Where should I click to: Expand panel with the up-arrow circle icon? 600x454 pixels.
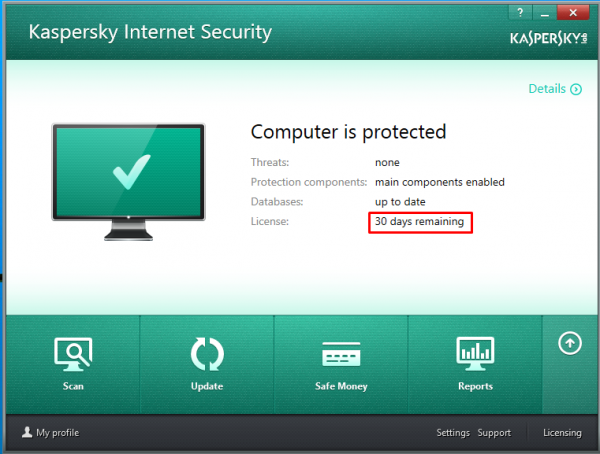[570, 343]
